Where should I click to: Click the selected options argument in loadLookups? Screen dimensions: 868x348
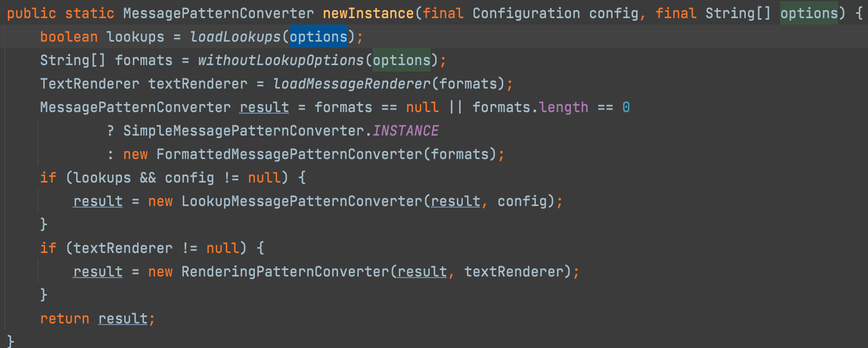[x=318, y=37]
